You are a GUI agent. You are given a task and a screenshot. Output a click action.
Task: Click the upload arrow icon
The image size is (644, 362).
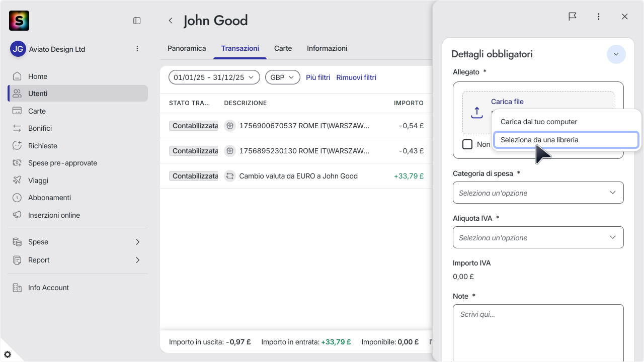click(x=477, y=113)
